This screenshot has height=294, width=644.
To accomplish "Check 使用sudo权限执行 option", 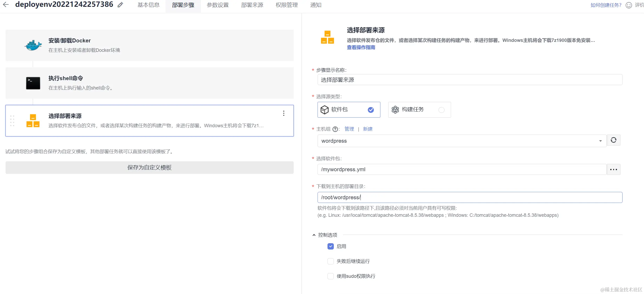I will (331, 276).
